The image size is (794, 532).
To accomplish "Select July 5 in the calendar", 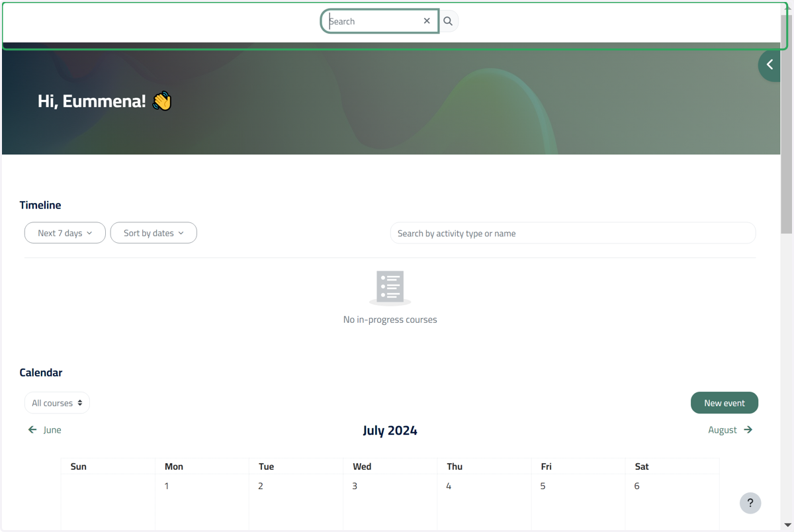I will coord(543,486).
